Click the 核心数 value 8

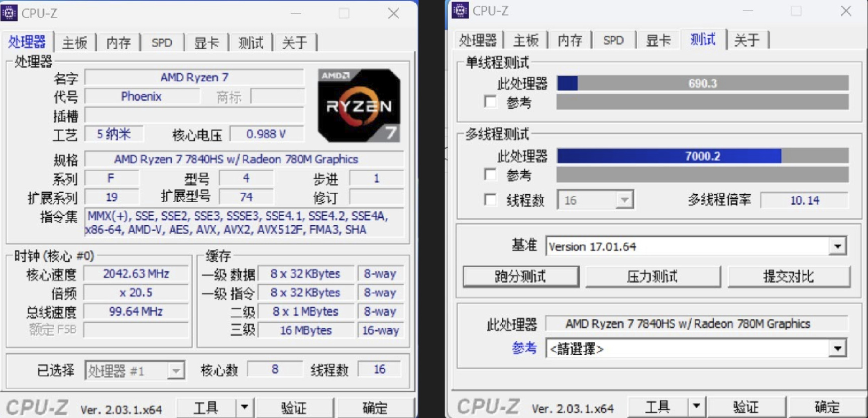point(275,369)
